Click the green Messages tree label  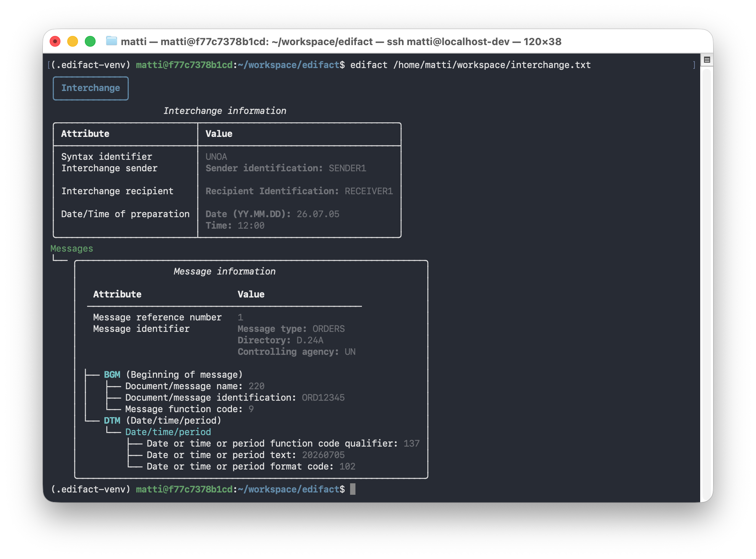click(72, 249)
